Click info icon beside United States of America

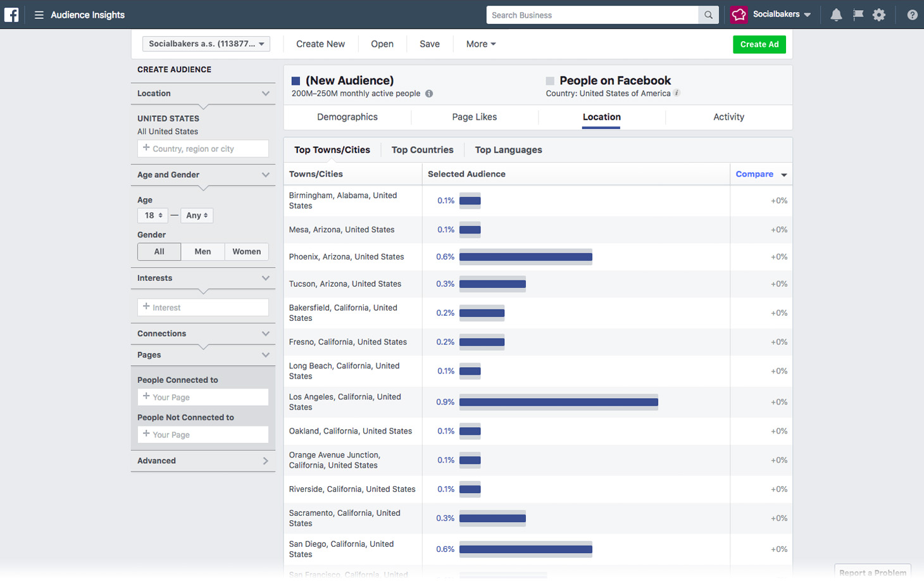[677, 93]
